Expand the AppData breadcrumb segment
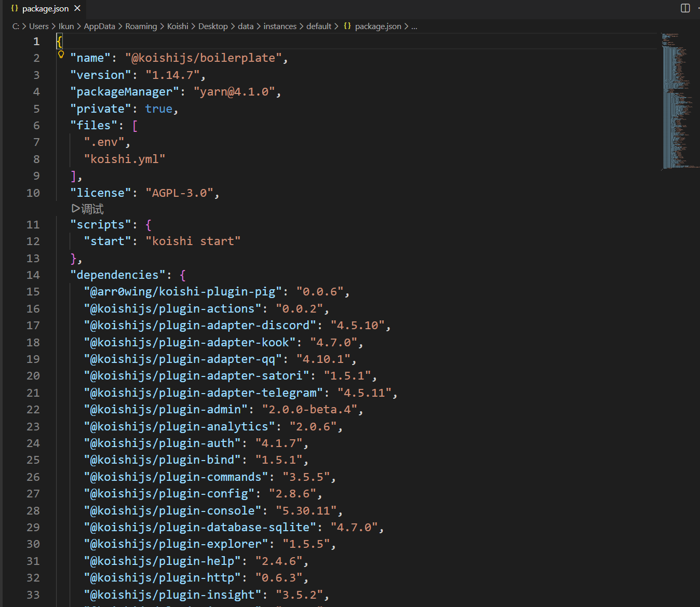This screenshot has width=700, height=607. [99, 26]
